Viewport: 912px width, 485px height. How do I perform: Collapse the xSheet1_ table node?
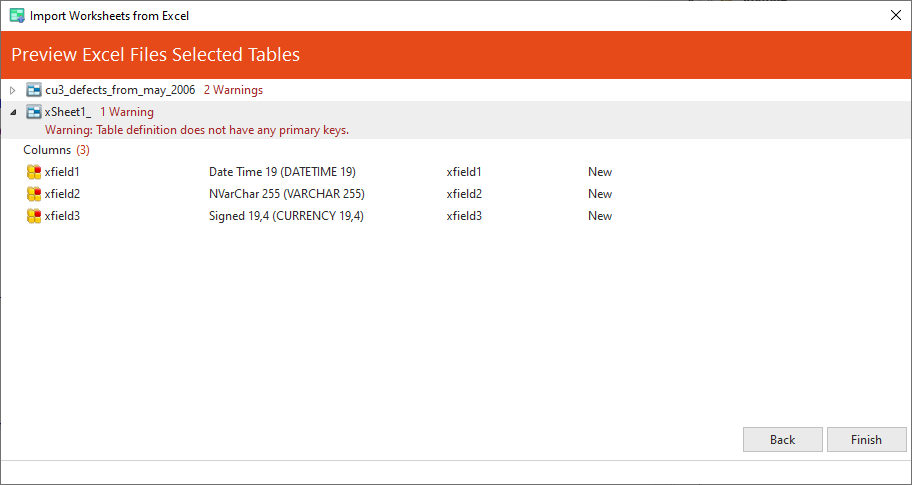pos(13,112)
